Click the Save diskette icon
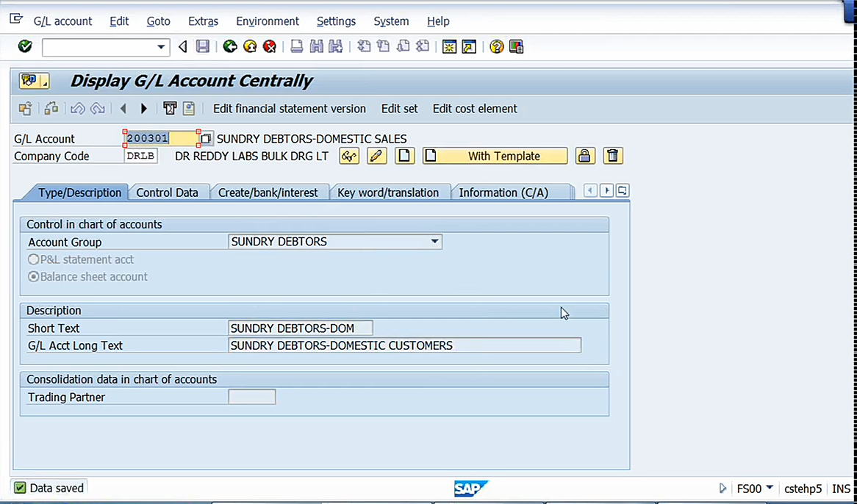Screen dimensions: 857x504 coord(203,46)
